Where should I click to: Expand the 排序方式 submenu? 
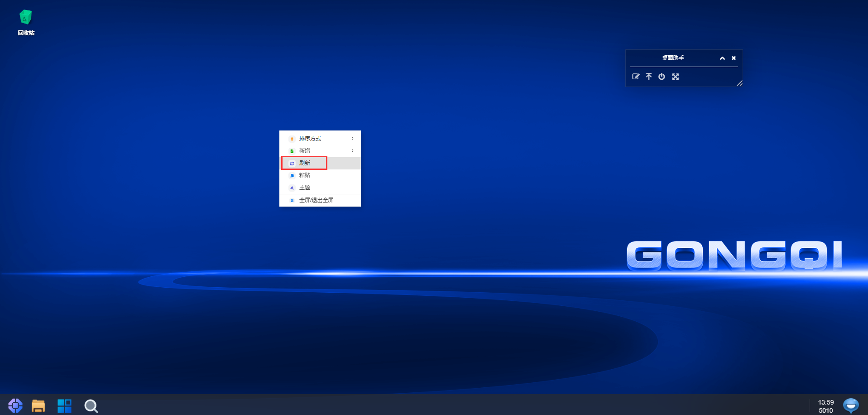[320, 139]
